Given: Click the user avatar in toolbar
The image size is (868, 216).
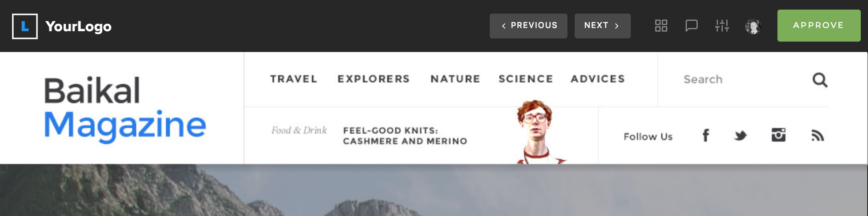Looking at the screenshot, I should point(753,26).
